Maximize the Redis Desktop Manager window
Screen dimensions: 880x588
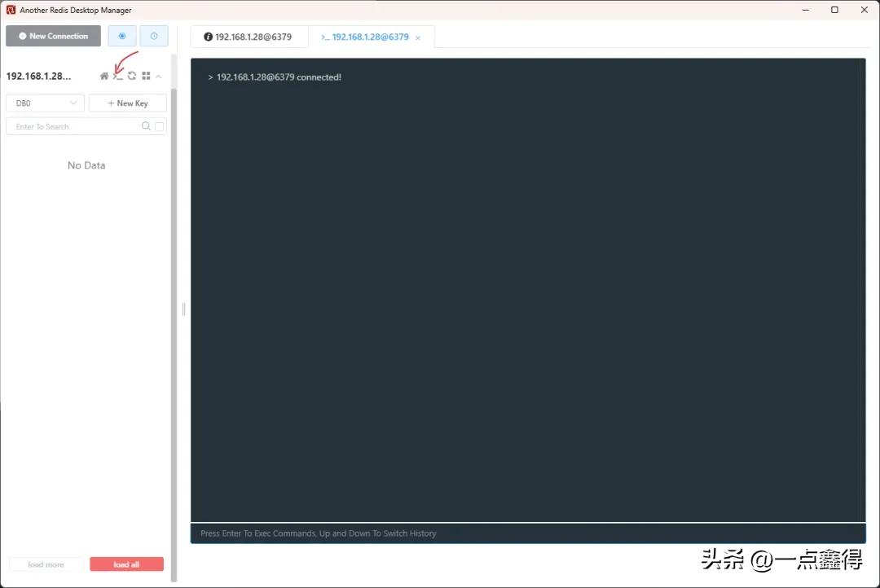point(834,10)
